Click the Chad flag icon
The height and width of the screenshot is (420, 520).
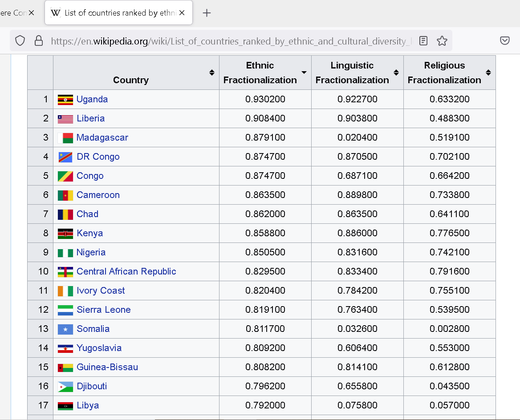[65, 214]
